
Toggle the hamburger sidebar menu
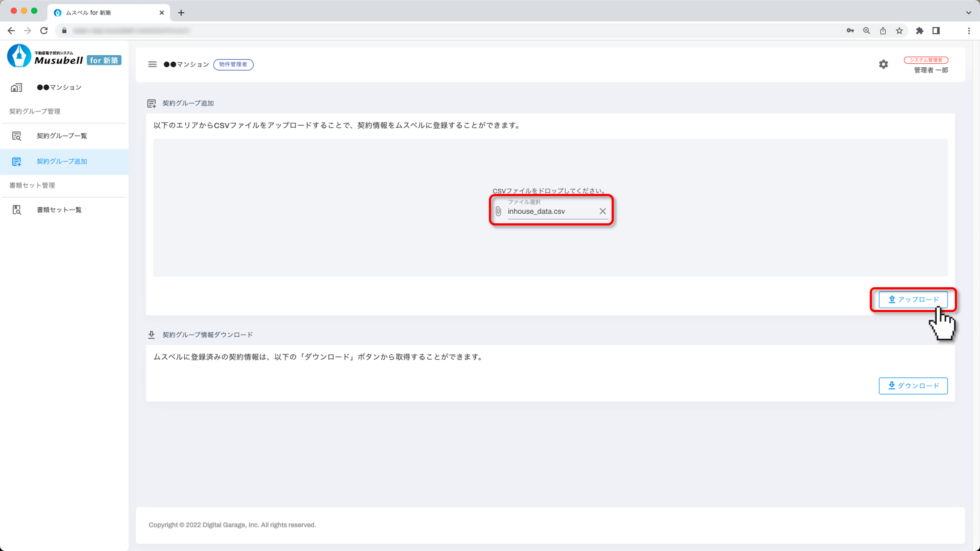tap(152, 64)
